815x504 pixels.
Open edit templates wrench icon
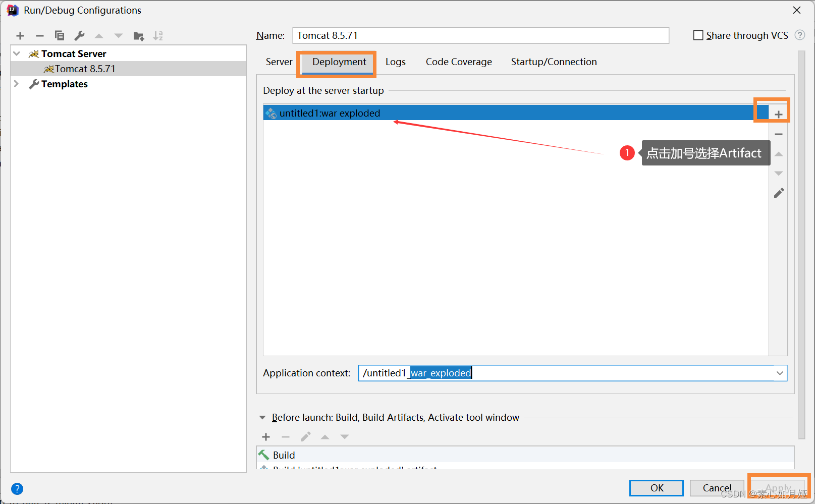[79, 36]
